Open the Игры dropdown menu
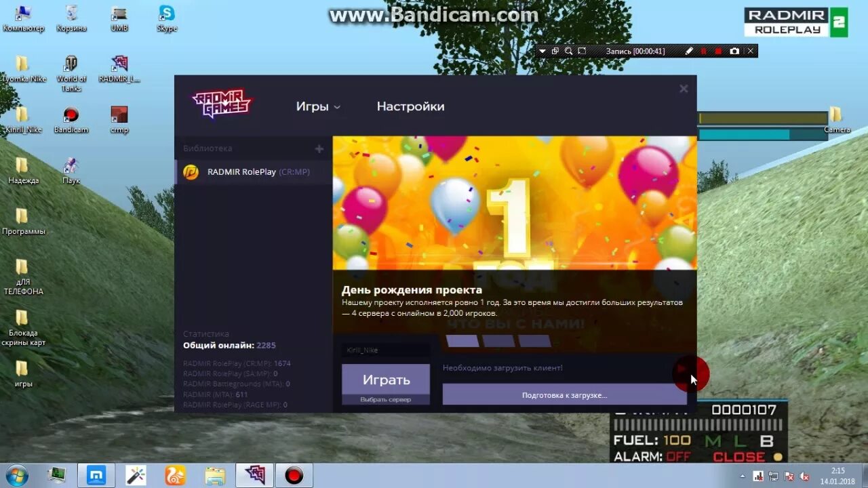The image size is (868, 488). (x=318, y=106)
